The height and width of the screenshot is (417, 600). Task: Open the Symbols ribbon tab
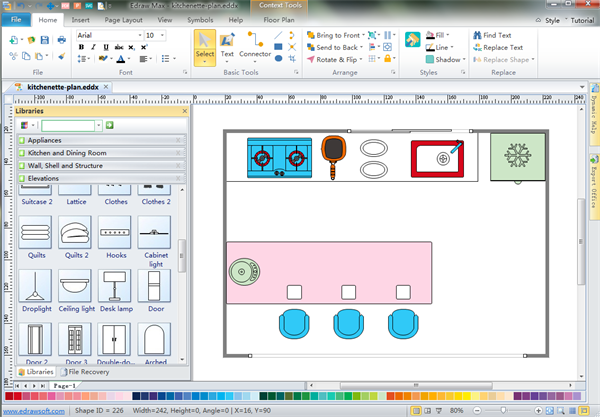click(x=200, y=20)
